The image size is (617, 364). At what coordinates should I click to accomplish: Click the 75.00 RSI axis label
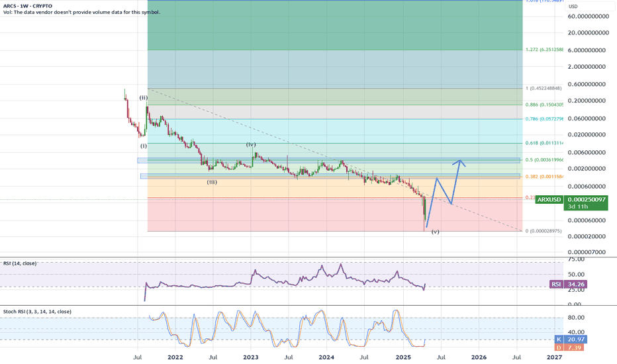click(x=576, y=259)
